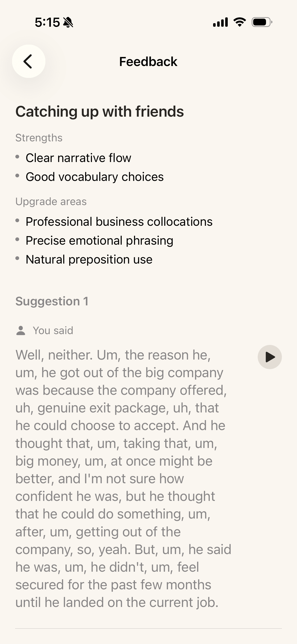Tap the You said label
Screen dimensions: 297x644
pyautogui.click(x=53, y=331)
